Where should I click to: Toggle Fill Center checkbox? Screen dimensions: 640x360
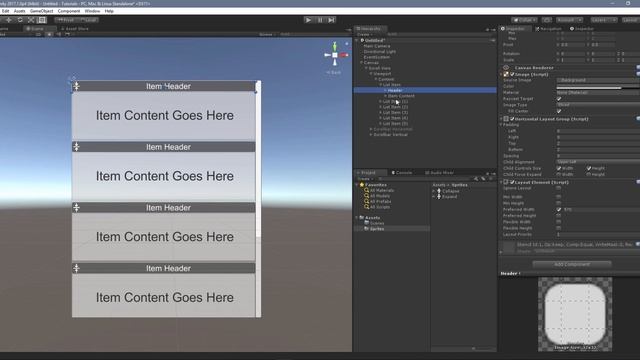tap(559, 111)
